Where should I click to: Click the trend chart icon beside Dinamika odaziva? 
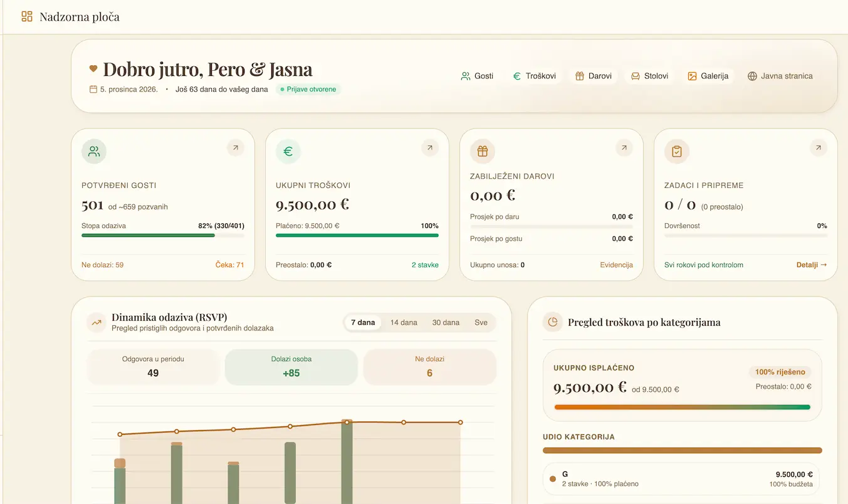(x=97, y=323)
